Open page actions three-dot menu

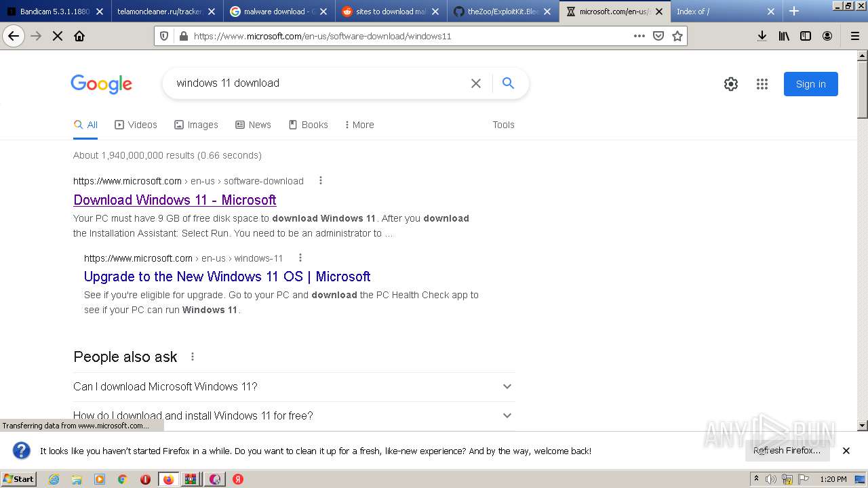(639, 36)
